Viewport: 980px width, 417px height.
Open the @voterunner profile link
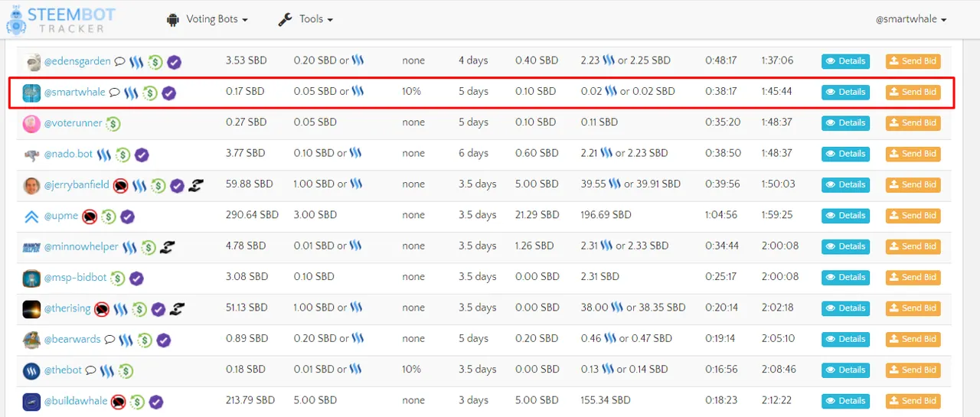(x=73, y=122)
